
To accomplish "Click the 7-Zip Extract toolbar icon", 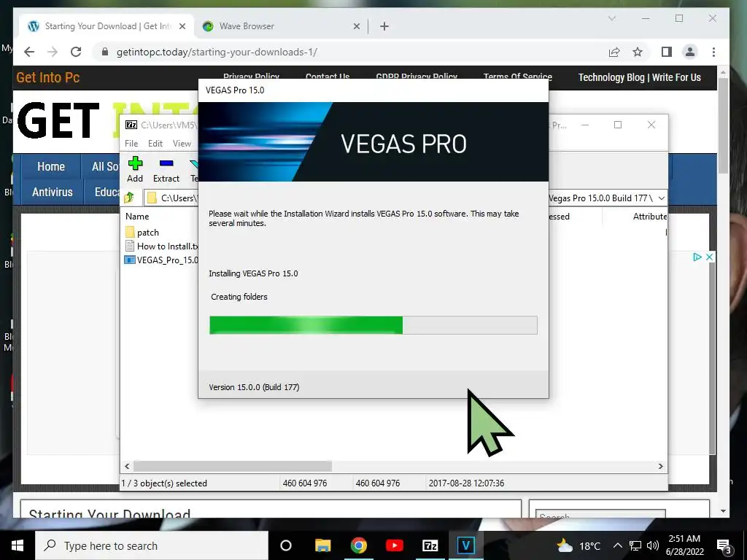I will pyautogui.click(x=166, y=169).
